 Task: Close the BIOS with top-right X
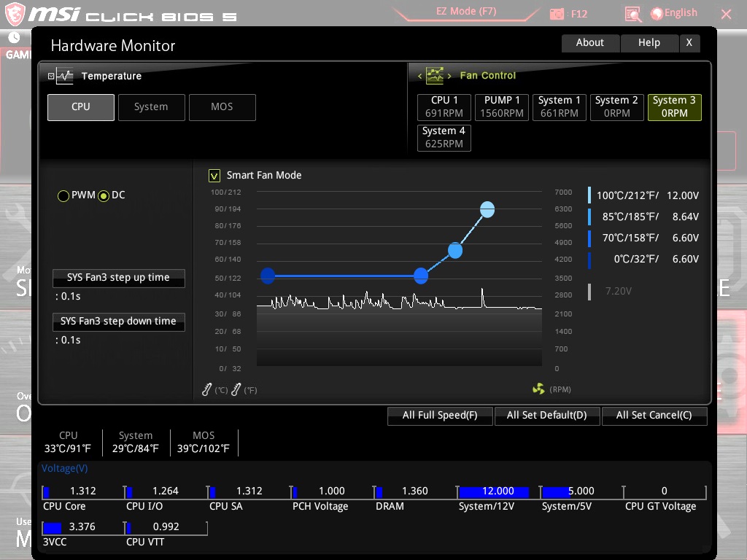click(x=727, y=15)
